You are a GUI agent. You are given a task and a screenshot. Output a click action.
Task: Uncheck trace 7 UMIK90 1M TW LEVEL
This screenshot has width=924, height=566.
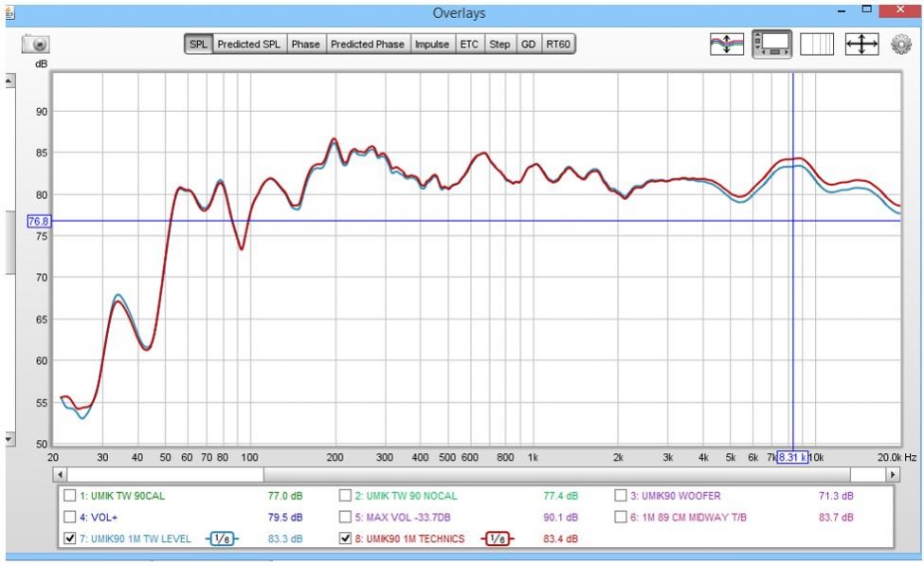coord(69,539)
